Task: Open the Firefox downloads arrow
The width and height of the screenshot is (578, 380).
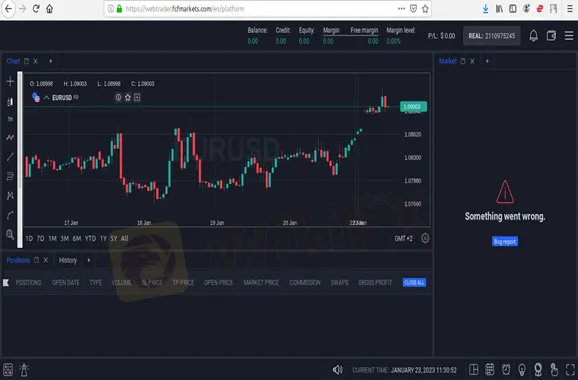Action: (485, 9)
